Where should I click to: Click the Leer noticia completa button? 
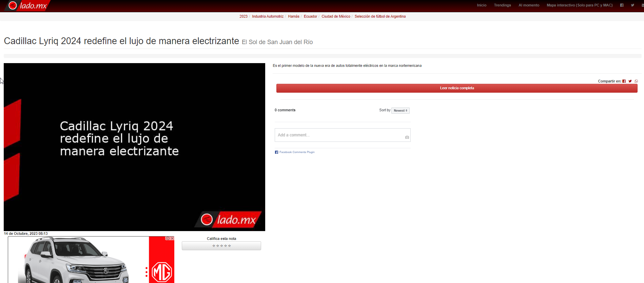(x=457, y=88)
